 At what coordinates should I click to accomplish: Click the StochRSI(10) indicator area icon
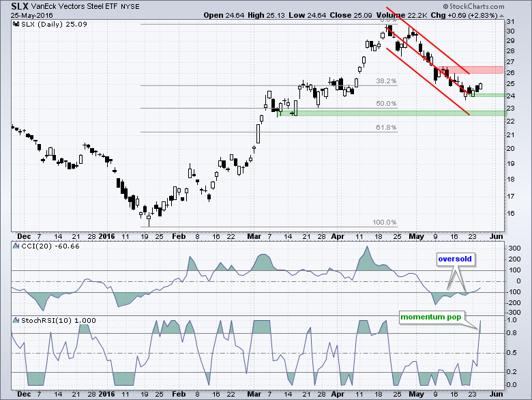(x=16, y=320)
